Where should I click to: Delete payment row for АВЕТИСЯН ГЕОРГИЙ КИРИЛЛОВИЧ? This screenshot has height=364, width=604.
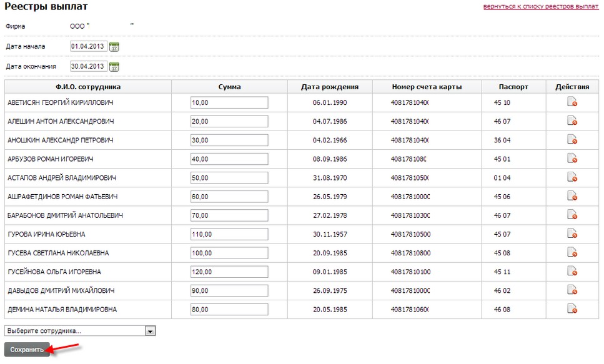tap(572, 102)
